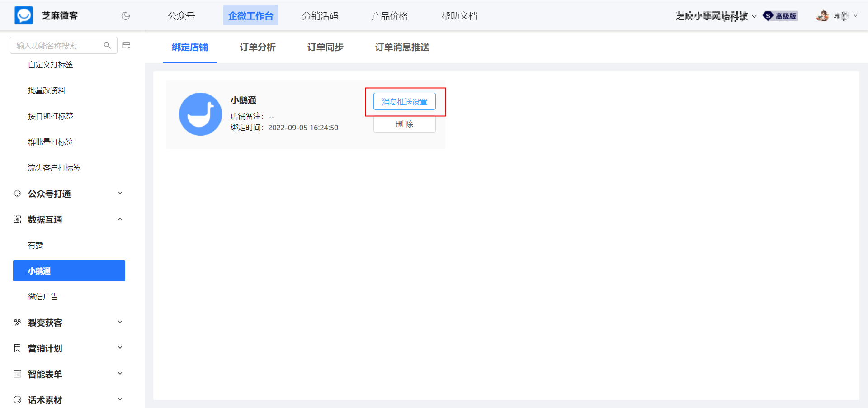Open the 企微工作台 top menu
Screen dimensions: 868x408
click(251, 16)
